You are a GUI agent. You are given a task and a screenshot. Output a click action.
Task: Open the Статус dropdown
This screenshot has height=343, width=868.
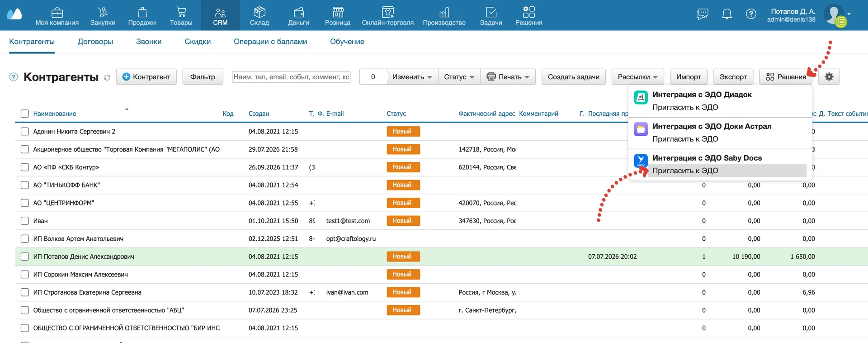point(459,77)
